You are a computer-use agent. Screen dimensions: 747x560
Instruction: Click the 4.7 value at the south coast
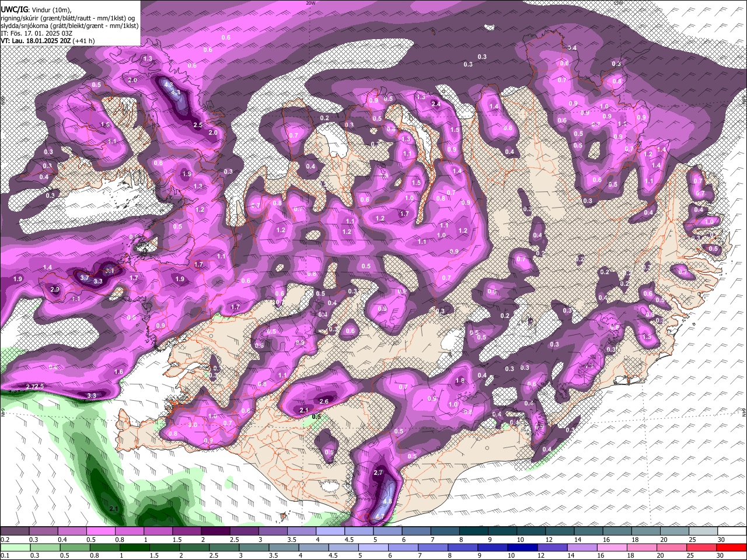point(379,516)
